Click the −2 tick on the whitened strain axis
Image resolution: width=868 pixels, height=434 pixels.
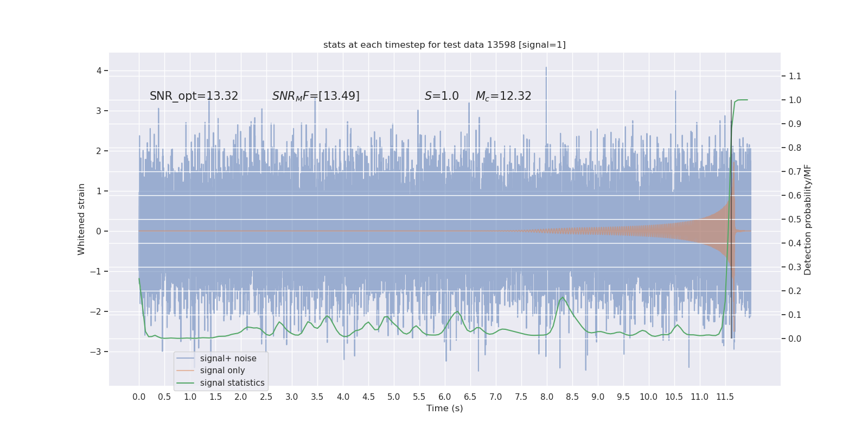coord(95,311)
